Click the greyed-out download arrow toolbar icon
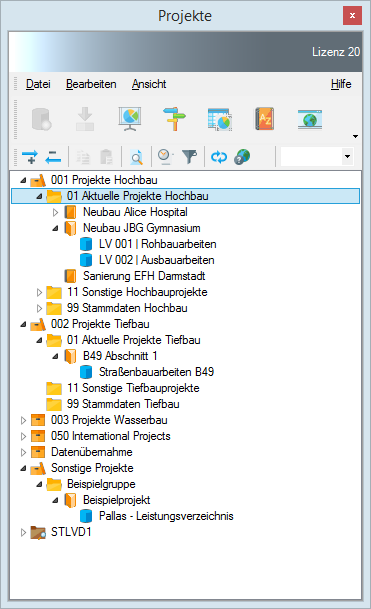The height and width of the screenshot is (609, 371). pyautogui.click(x=85, y=119)
